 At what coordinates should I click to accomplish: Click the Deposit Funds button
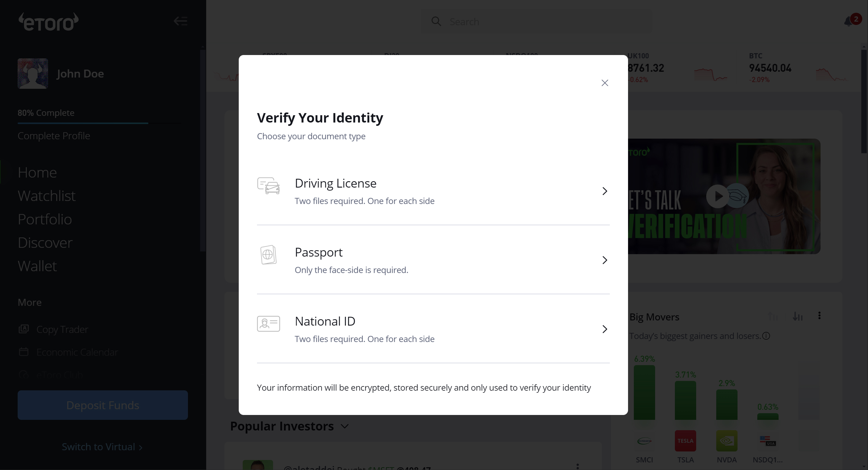102,405
